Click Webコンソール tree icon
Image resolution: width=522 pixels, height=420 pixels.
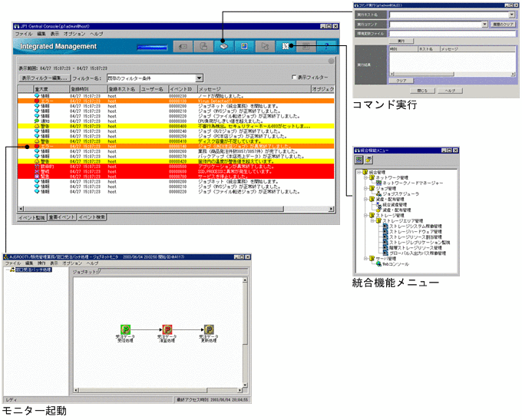click(x=378, y=264)
